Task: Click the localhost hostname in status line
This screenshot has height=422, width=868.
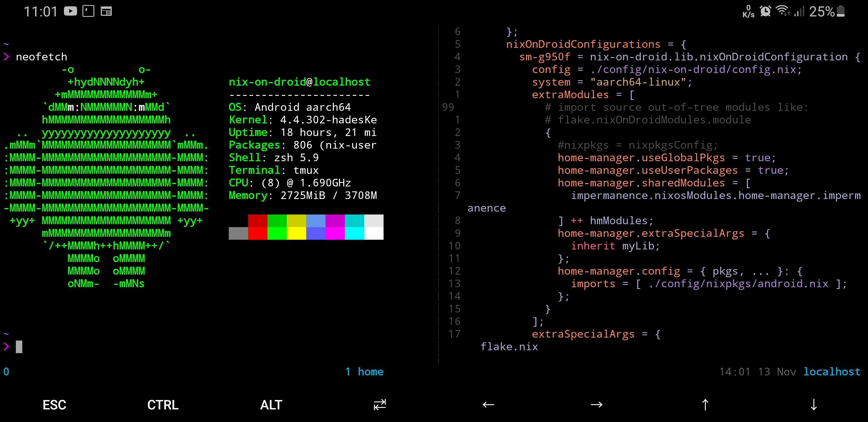Action: click(x=832, y=372)
